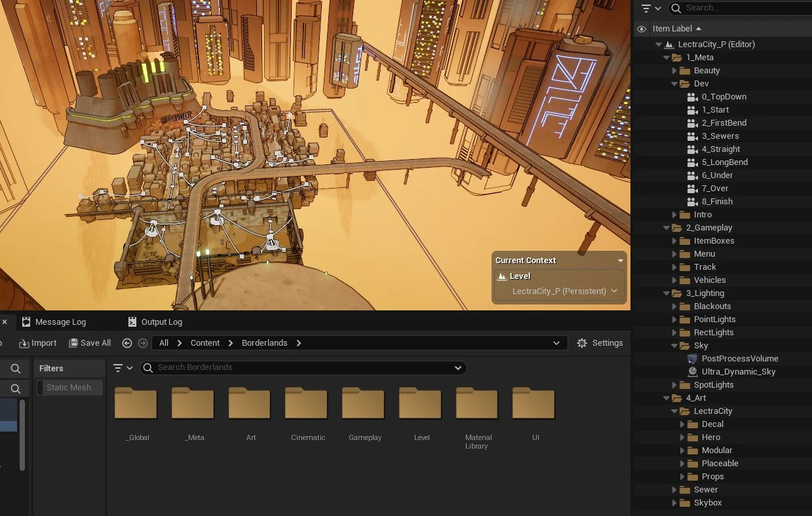This screenshot has height=516, width=812.
Task: Click the Ultra_Dynamic_Sky actor icon
Action: (692, 372)
